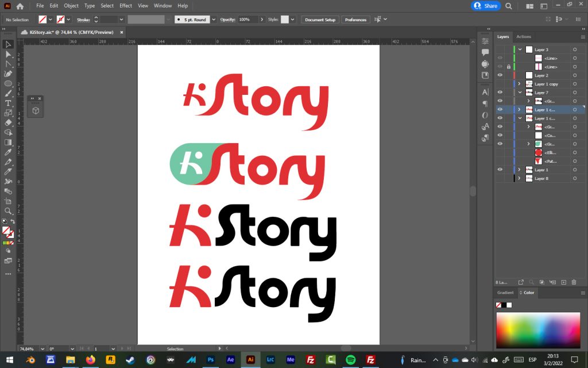Collapse Layer 3 in Layers panel
Screen dimensions: 588x368
point(520,49)
